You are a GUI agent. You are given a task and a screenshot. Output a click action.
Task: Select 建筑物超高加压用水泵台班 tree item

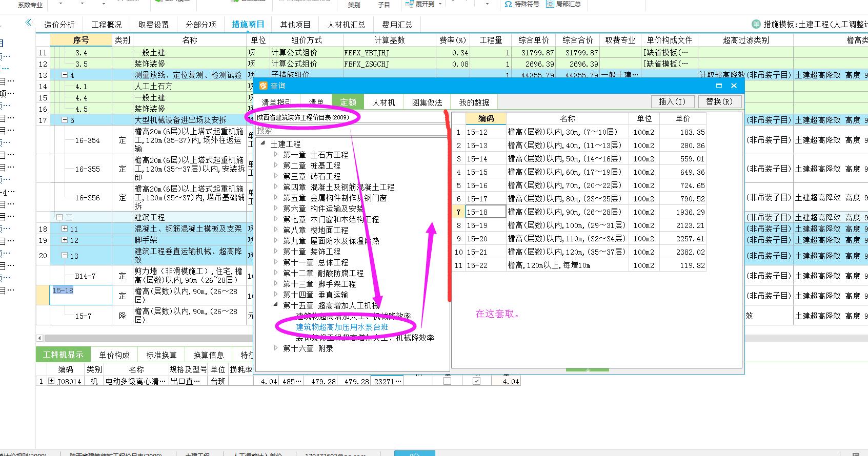tap(342, 326)
